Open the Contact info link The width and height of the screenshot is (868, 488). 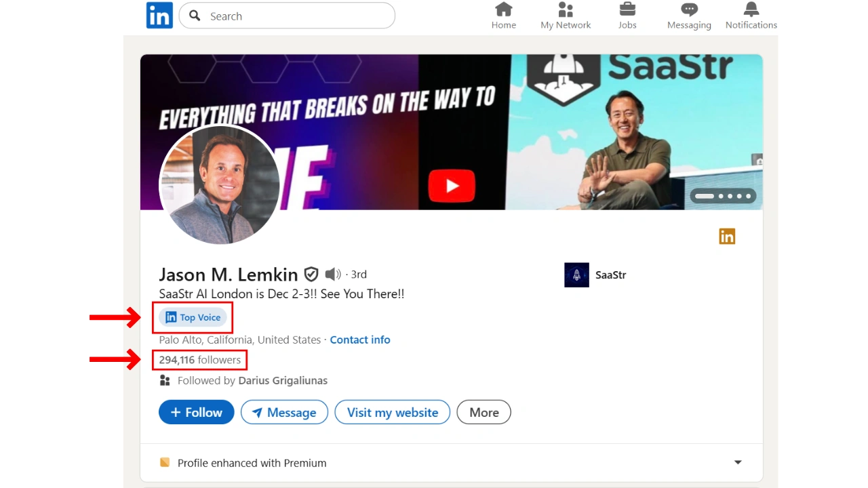pos(360,340)
